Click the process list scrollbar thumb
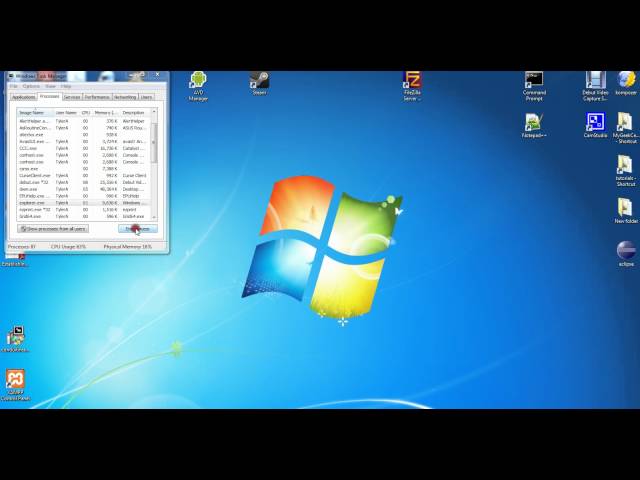 (x=154, y=142)
